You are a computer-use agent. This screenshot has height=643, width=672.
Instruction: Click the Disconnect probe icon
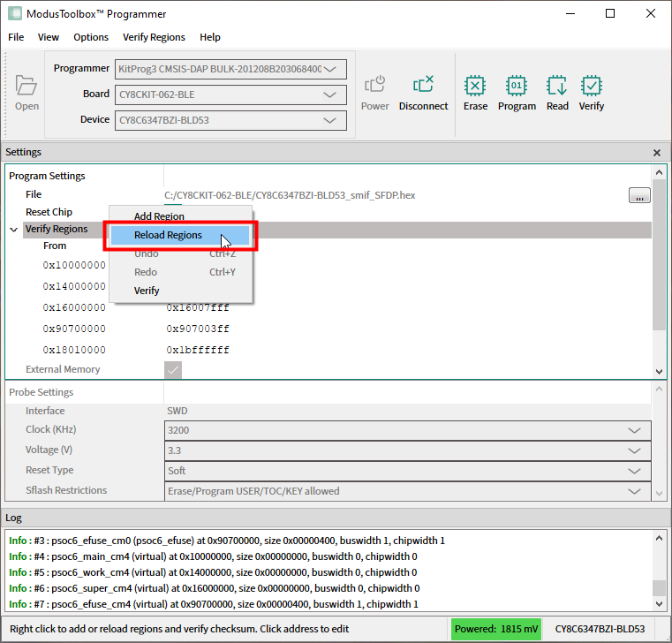point(423,86)
